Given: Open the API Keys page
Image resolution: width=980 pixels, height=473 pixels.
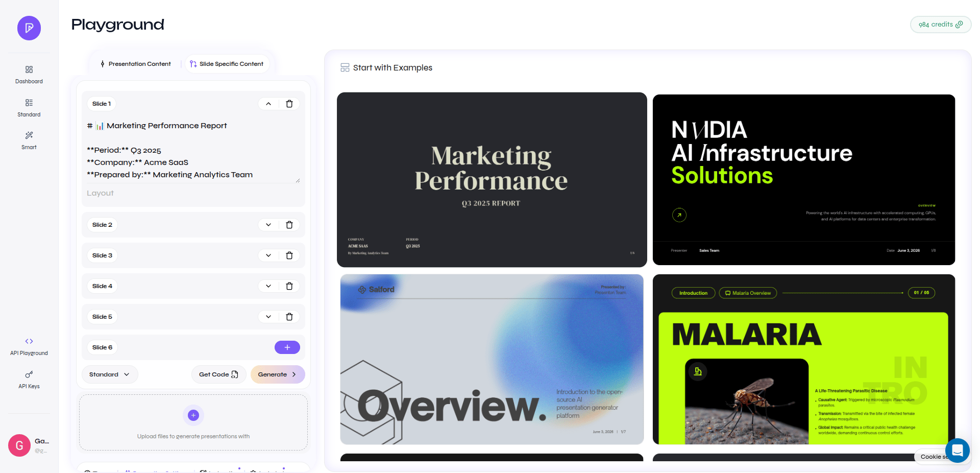Looking at the screenshot, I should point(29,380).
